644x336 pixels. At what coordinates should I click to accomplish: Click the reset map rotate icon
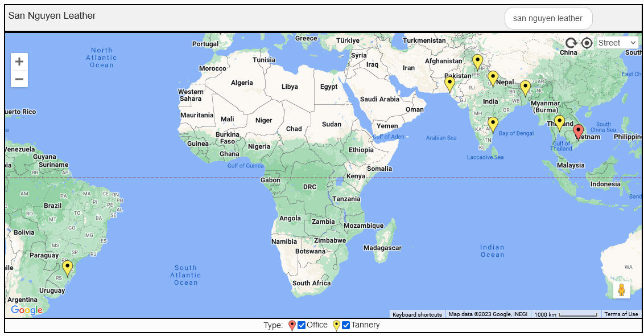click(571, 43)
